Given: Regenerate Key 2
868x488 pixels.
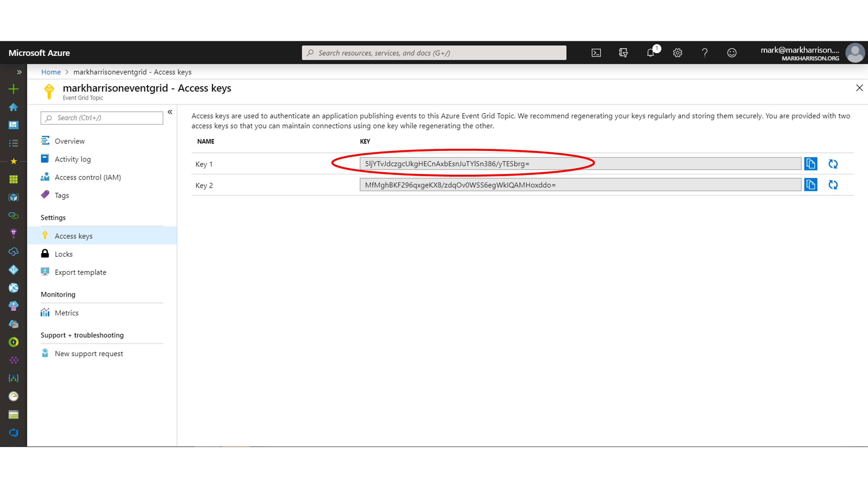Looking at the screenshot, I should 833,184.
